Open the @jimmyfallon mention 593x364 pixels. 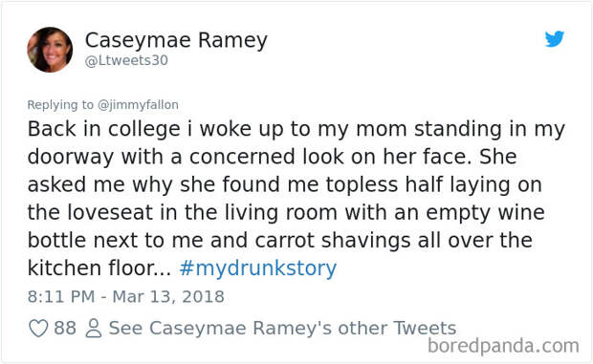(138, 105)
